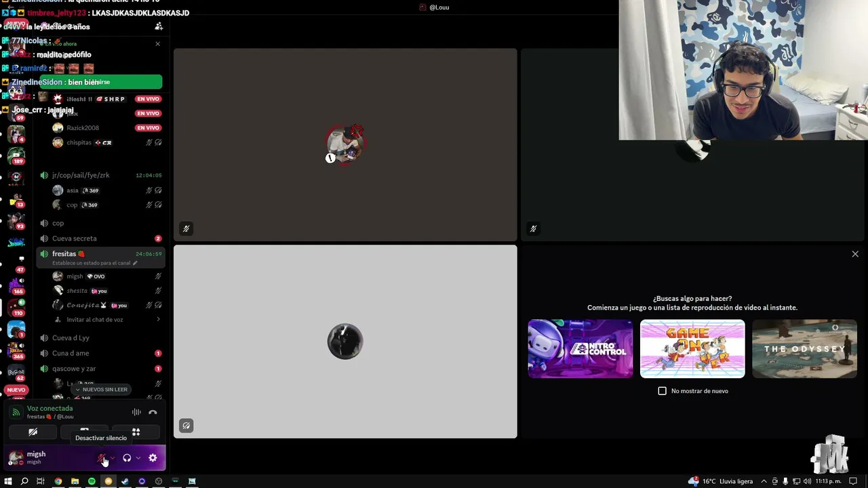Check the No mostrar de nuevo box
The width and height of the screenshot is (868, 488).
tap(663, 391)
